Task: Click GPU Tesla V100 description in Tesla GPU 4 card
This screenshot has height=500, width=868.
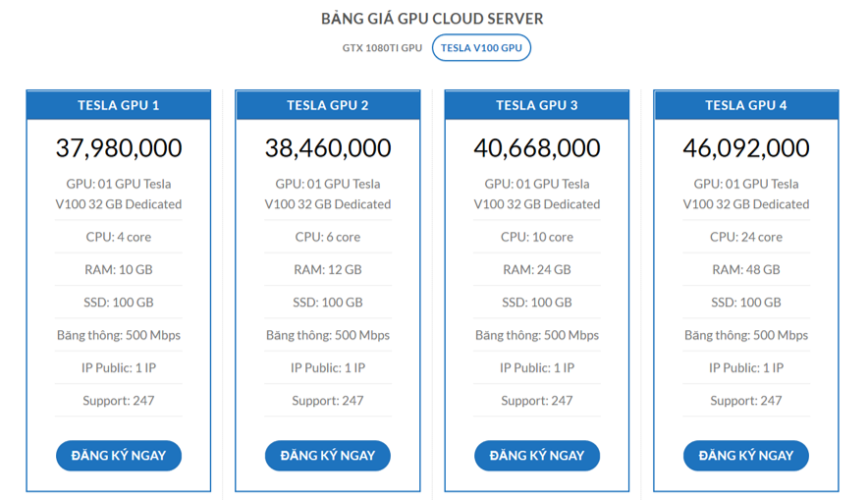Action: pyautogui.click(x=745, y=194)
